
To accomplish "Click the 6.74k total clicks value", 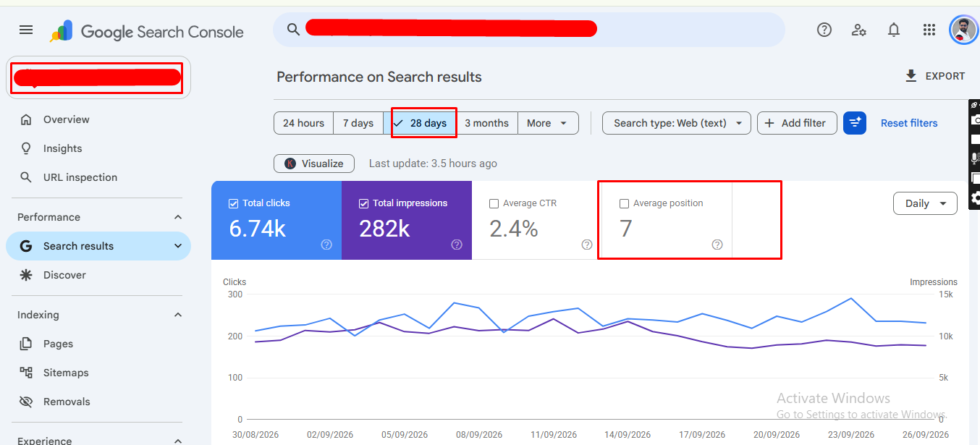I will (x=257, y=229).
